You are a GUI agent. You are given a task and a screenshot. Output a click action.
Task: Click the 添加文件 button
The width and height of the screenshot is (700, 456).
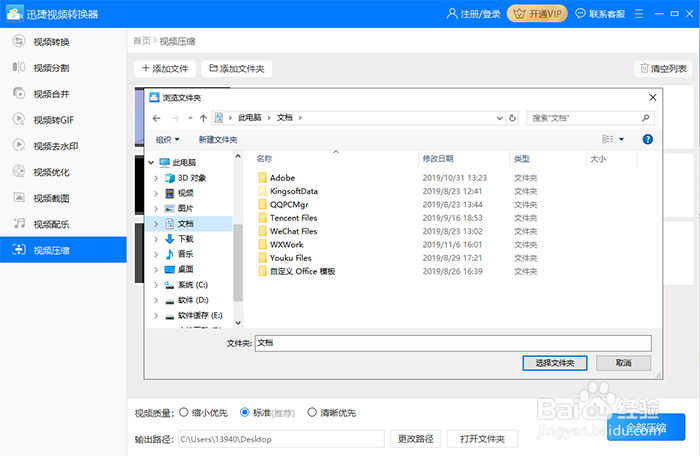[x=165, y=68]
